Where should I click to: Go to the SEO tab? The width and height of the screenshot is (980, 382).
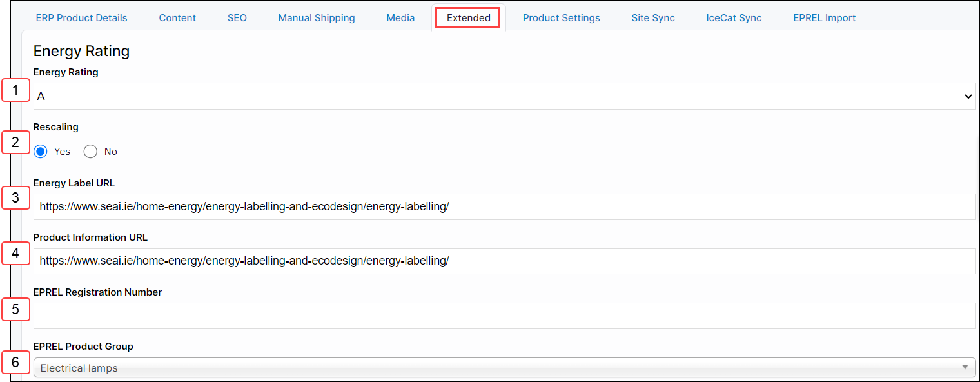coord(237,18)
